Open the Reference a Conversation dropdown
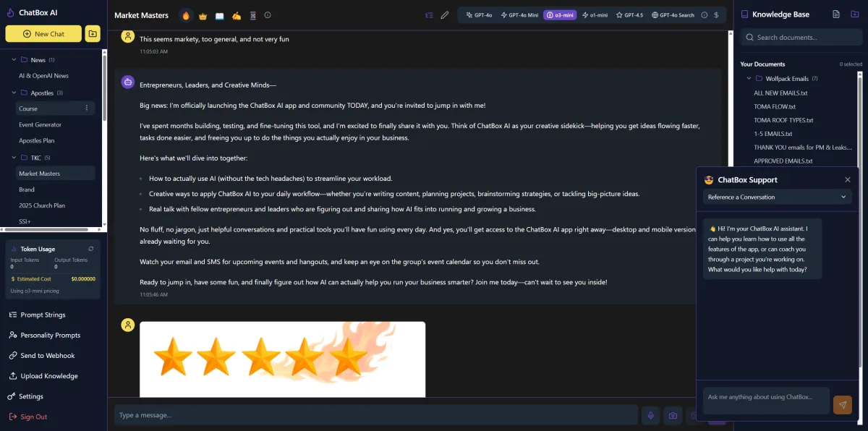The image size is (868, 431). point(777,197)
